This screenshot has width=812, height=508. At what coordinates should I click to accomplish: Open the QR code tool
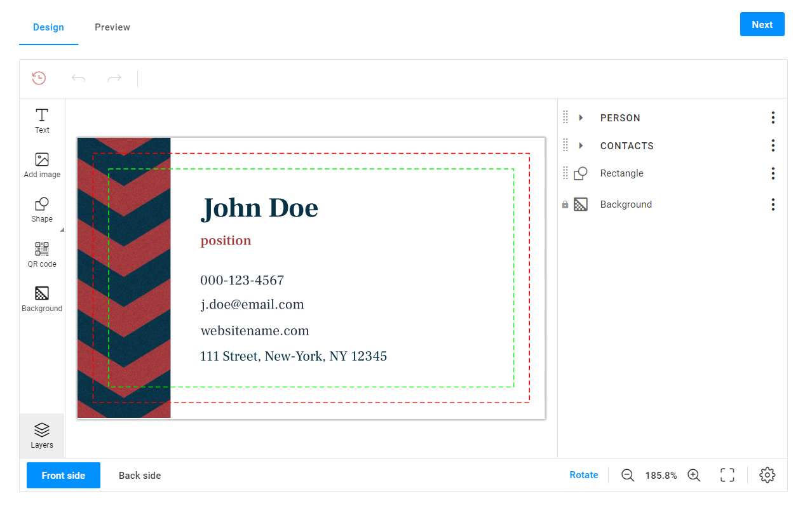(41, 254)
